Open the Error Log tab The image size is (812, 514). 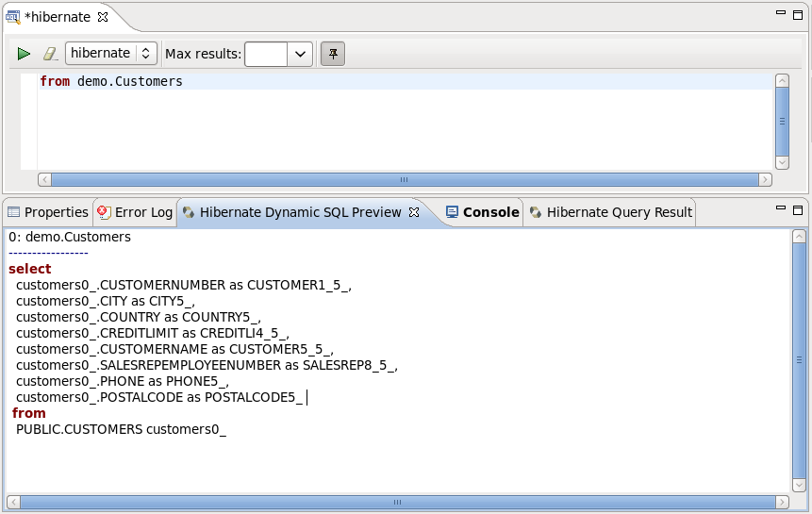pyautogui.click(x=136, y=212)
